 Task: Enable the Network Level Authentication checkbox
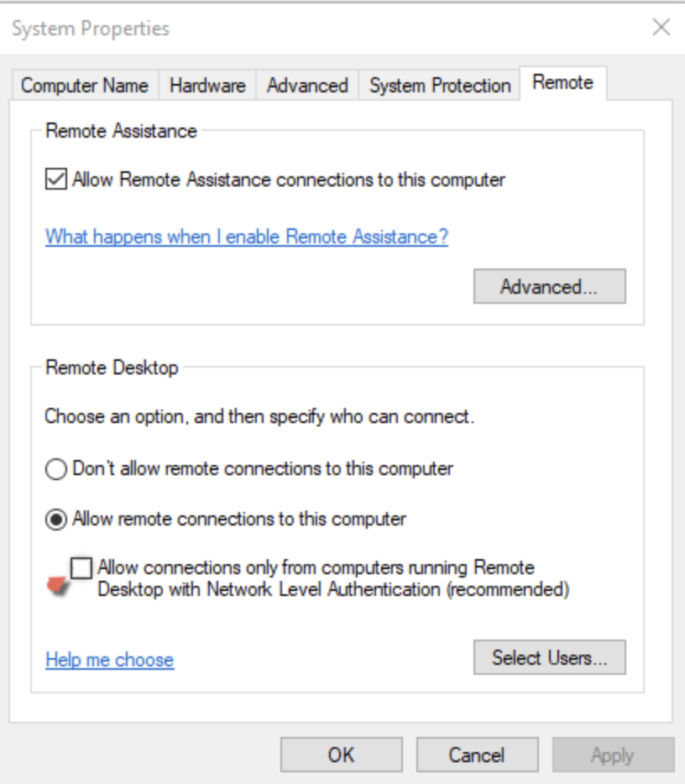pos(81,568)
